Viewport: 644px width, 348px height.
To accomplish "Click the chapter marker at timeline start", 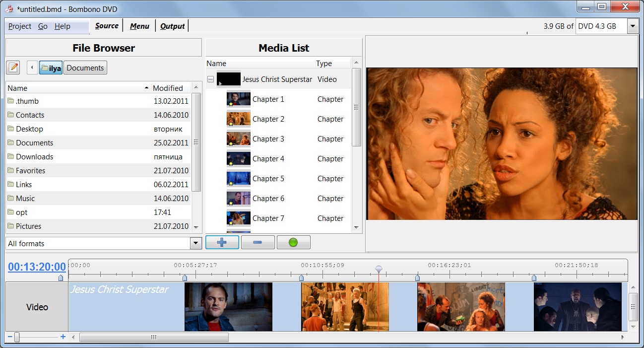I will [61, 278].
